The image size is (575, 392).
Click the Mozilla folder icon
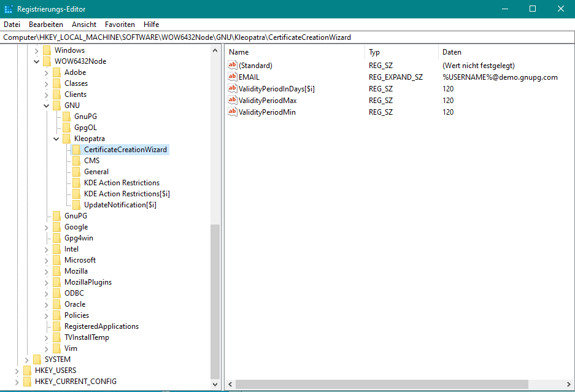coord(57,271)
